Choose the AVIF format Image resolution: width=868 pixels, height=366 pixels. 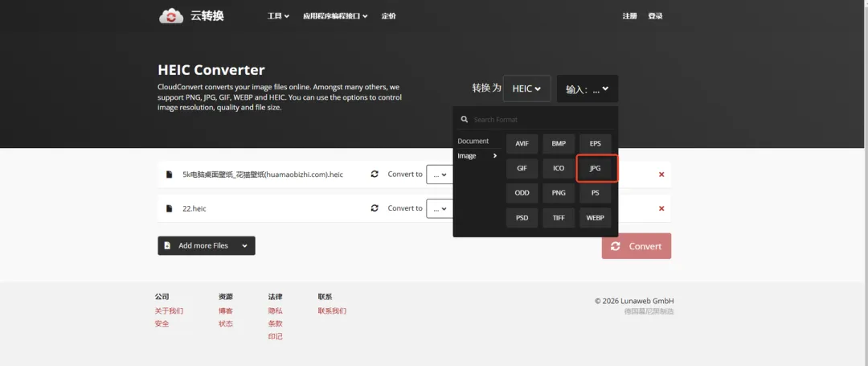point(522,143)
